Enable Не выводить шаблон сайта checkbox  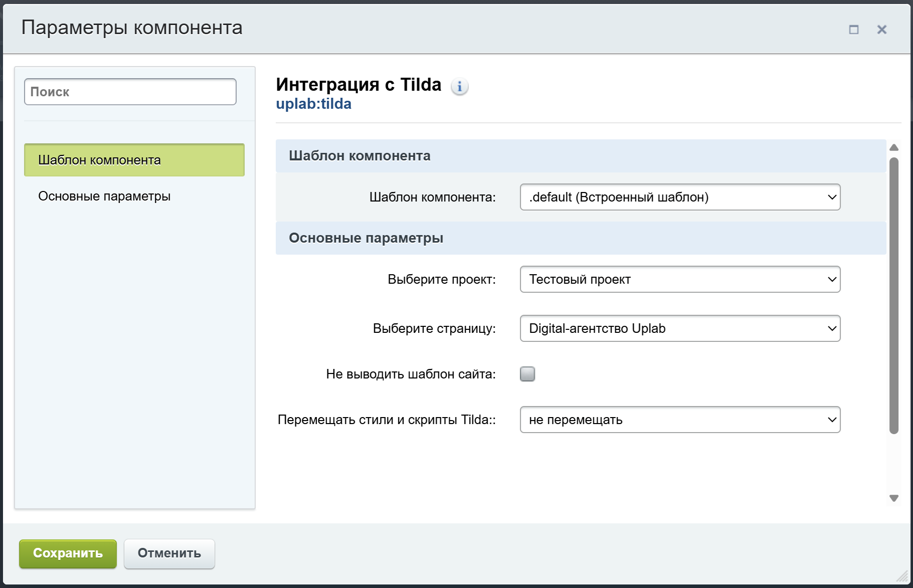point(527,374)
